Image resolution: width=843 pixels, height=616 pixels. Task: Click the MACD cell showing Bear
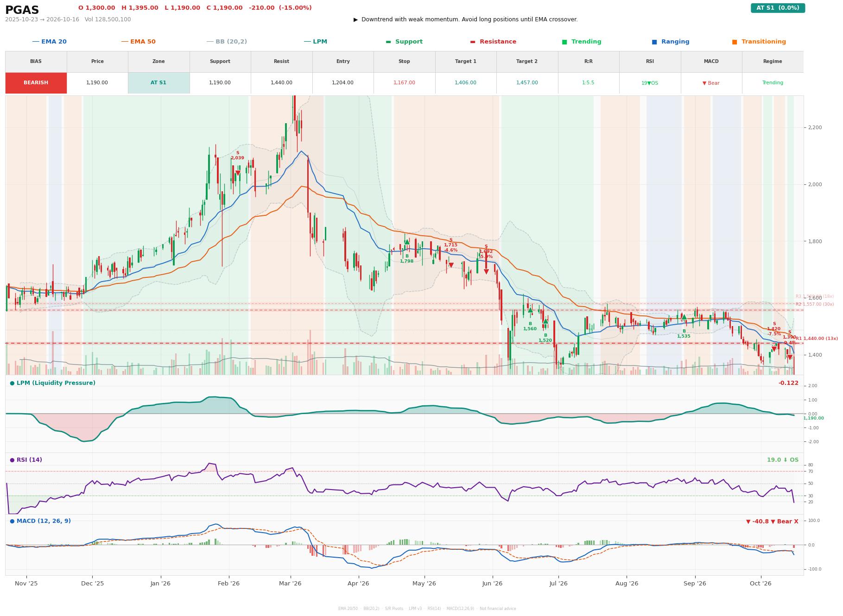711,83
